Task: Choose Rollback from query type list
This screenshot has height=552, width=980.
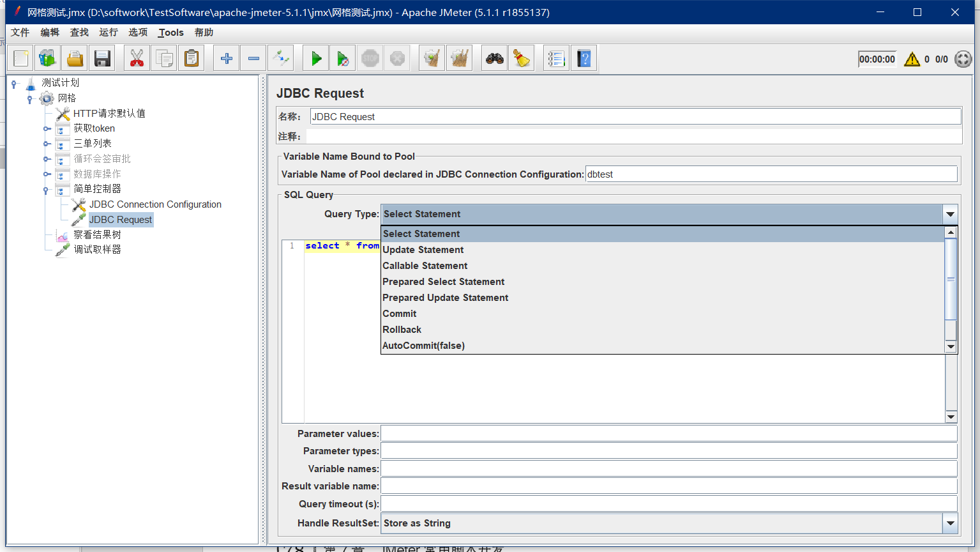Action: pyautogui.click(x=663, y=330)
